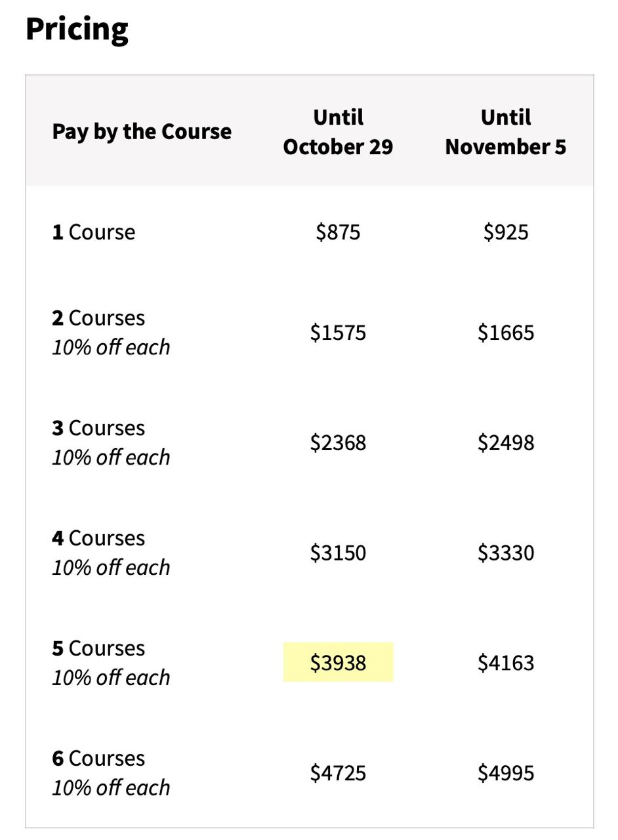618x840 pixels.
Task: Select the 3 Courses row label
Action: (x=98, y=429)
